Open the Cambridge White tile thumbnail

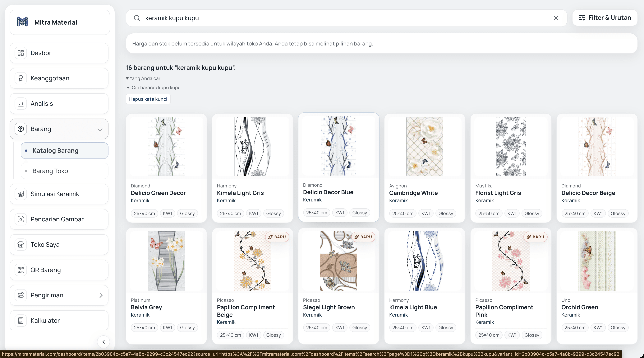(425, 146)
